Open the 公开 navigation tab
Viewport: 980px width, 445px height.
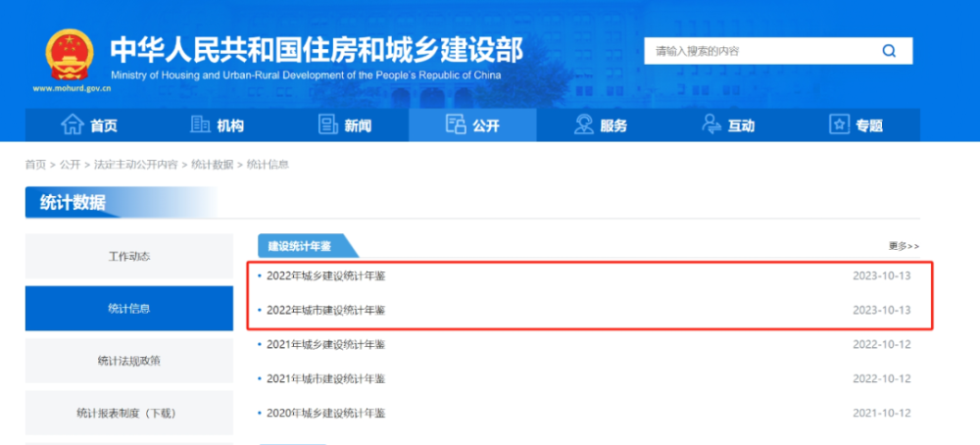click(x=472, y=125)
